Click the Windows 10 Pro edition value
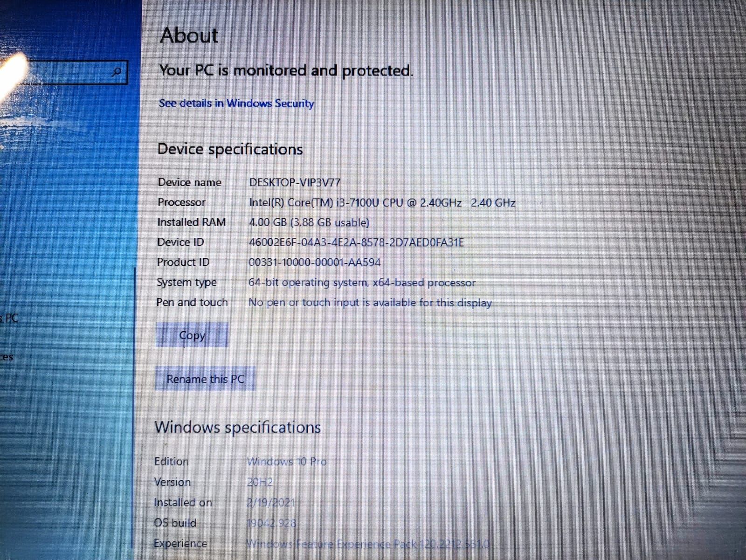 point(287,462)
